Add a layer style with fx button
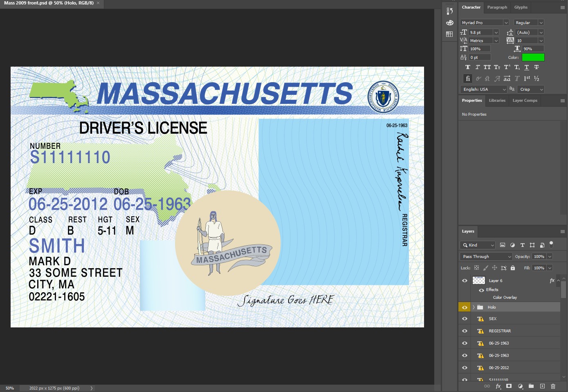Screen dimensions: 568x392 [x=498, y=386]
